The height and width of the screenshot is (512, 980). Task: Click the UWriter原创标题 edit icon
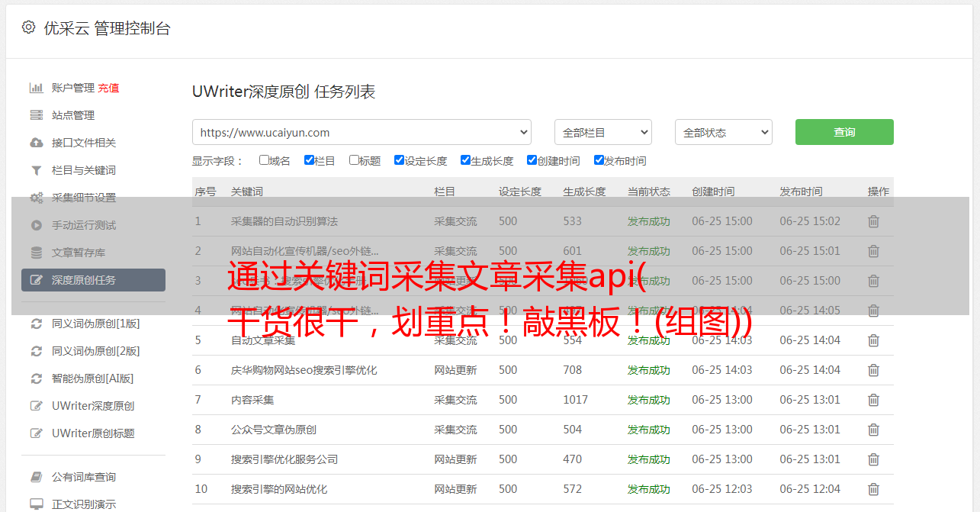(36, 433)
